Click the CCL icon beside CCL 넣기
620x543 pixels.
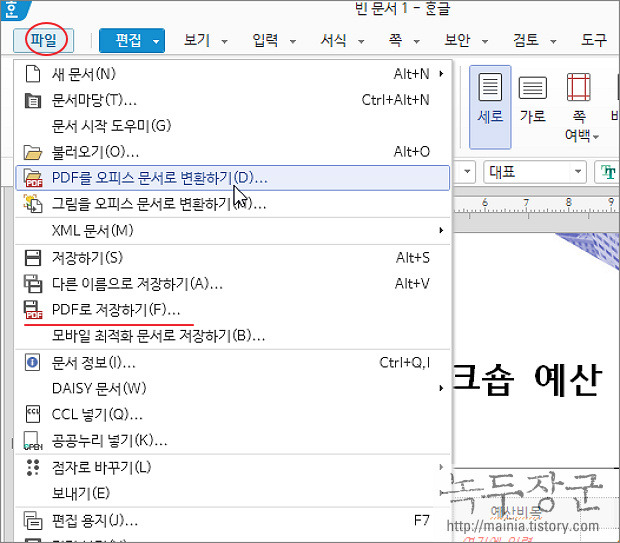(33, 414)
